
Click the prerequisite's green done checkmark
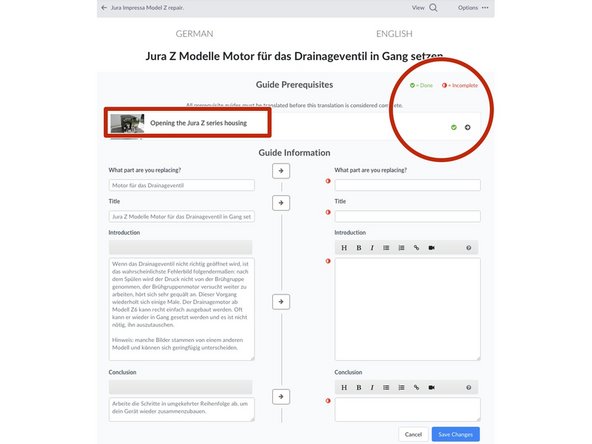(x=454, y=128)
